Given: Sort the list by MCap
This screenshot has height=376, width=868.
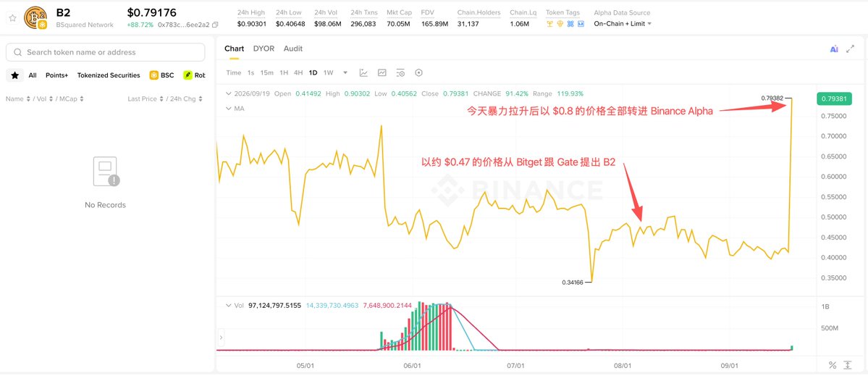Looking at the screenshot, I should pyautogui.click(x=72, y=99).
